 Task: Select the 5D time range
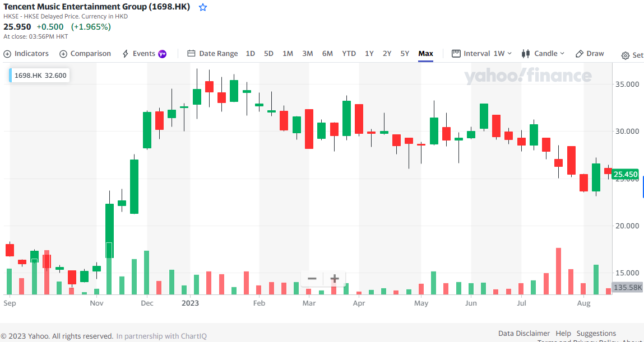coord(268,54)
